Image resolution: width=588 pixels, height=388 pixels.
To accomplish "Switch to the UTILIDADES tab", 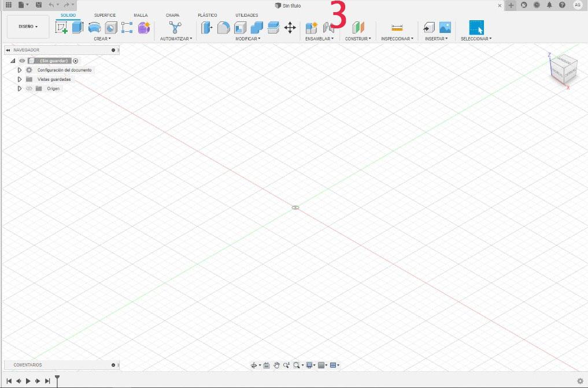I will point(247,16).
